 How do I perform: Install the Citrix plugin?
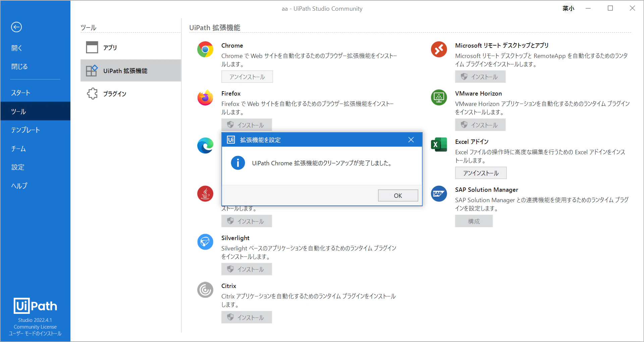pyautogui.click(x=247, y=317)
